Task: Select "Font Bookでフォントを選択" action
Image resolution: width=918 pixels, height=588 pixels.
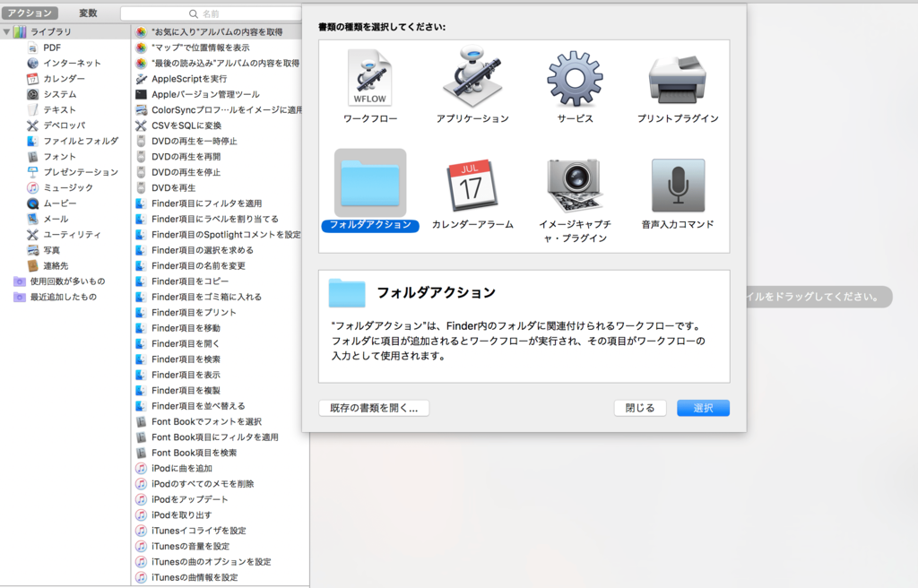Action: tap(206, 421)
